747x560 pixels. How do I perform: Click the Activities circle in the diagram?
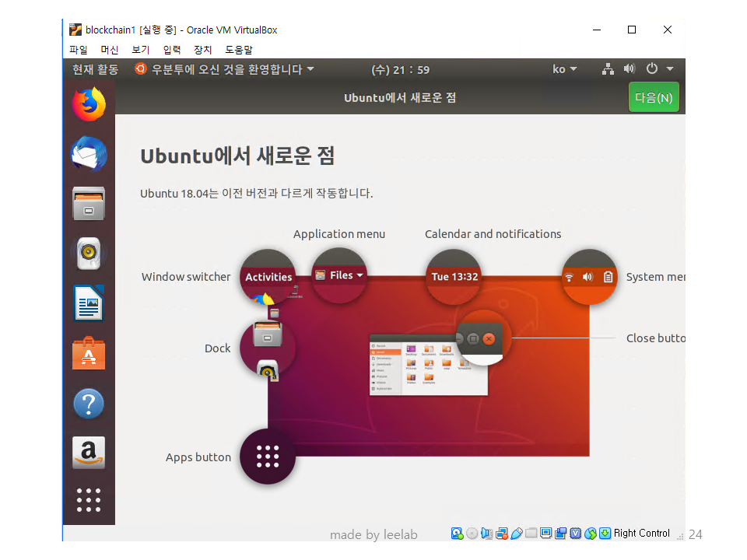click(x=268, y=277)
